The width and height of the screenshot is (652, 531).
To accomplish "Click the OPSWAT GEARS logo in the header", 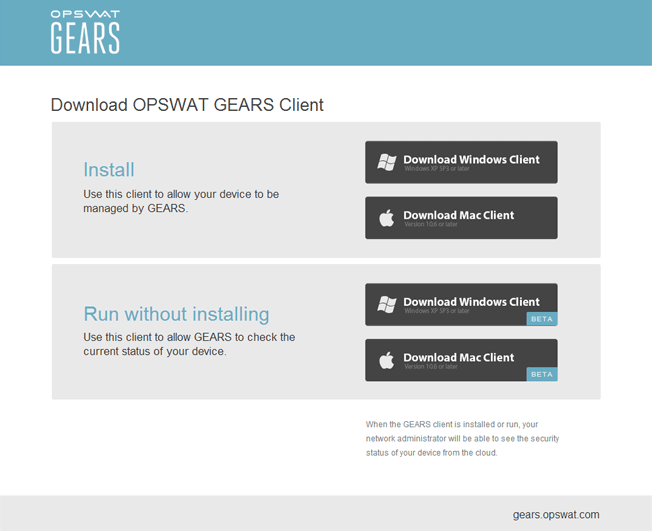I will point(85,32).
